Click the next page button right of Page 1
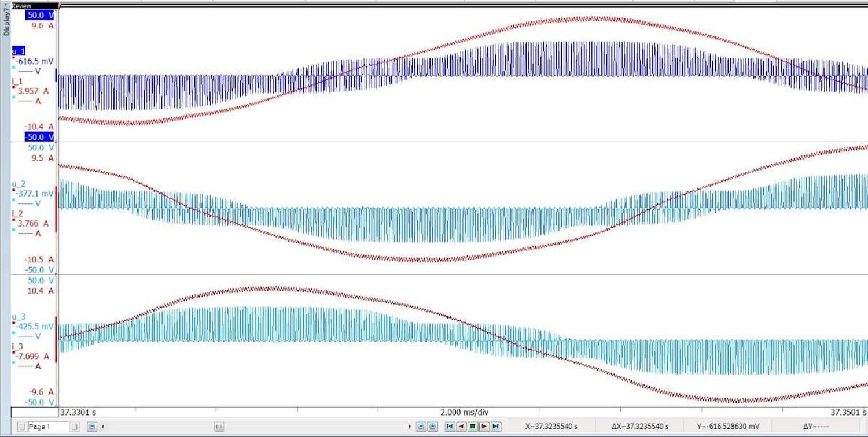The height and width of the screenshot is (437, 868). pos(75,428)
